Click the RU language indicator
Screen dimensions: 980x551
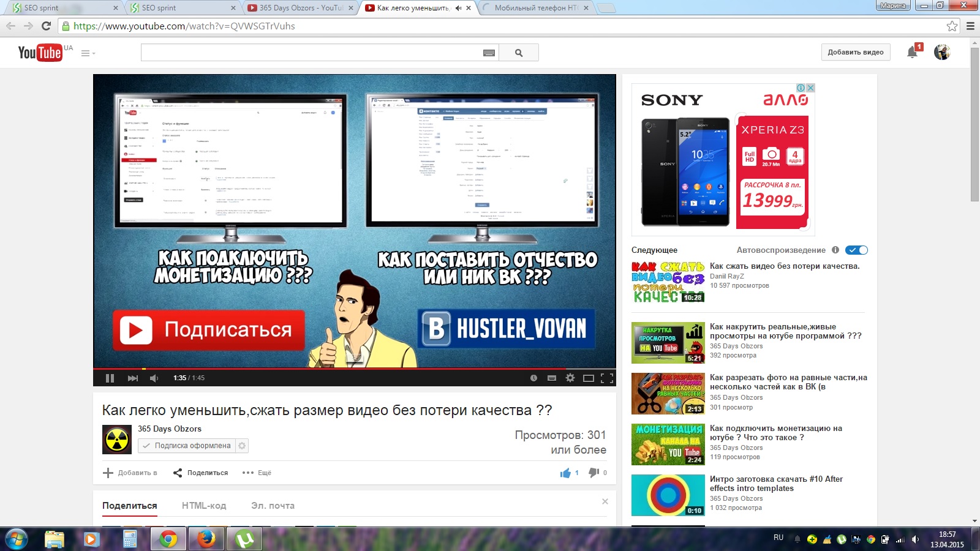(778, 538)
